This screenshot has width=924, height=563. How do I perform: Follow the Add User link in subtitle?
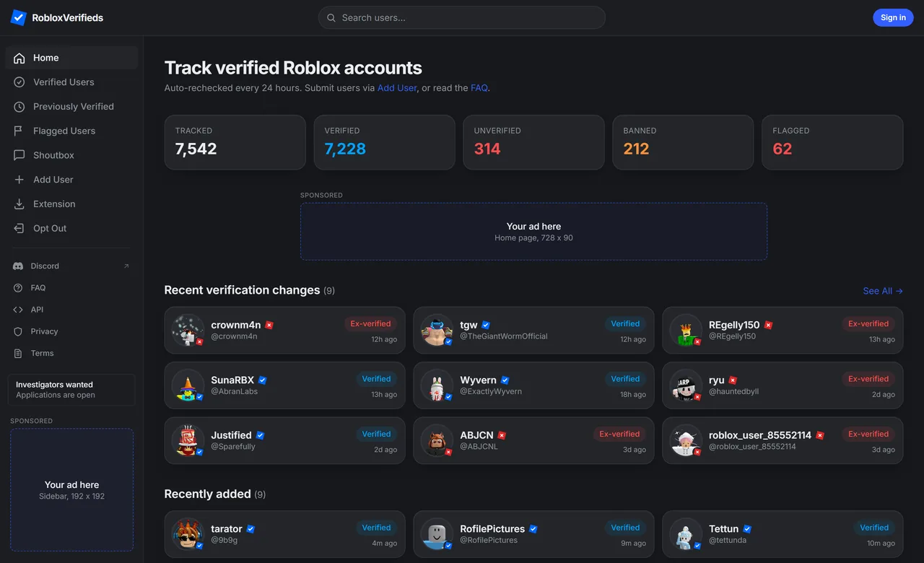point(397,88)
